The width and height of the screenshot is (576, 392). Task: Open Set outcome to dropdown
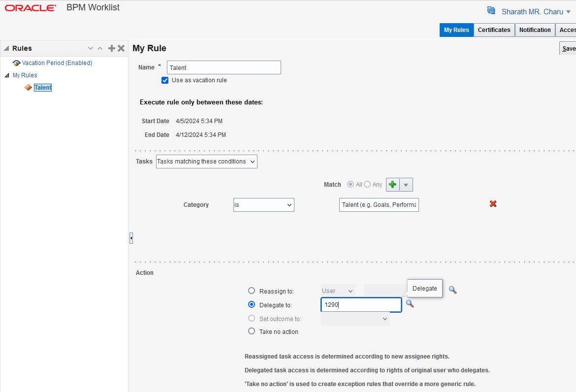355,319
